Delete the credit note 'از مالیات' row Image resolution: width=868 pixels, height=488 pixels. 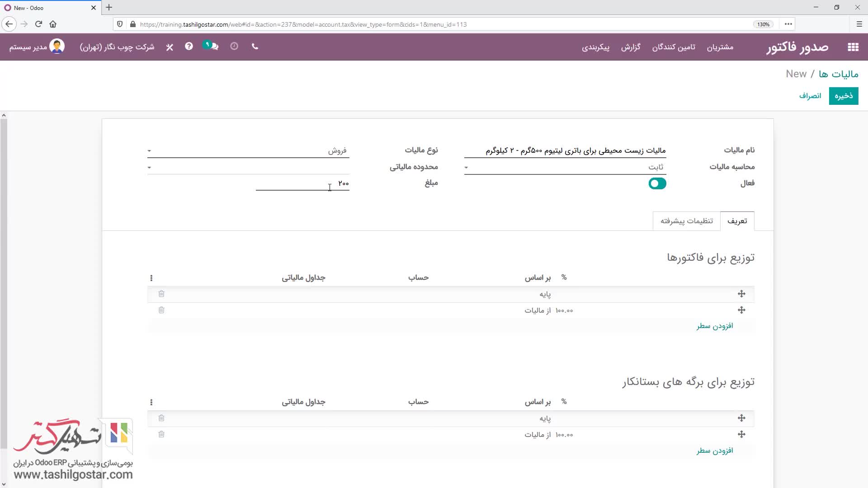(x=161, y=435)
